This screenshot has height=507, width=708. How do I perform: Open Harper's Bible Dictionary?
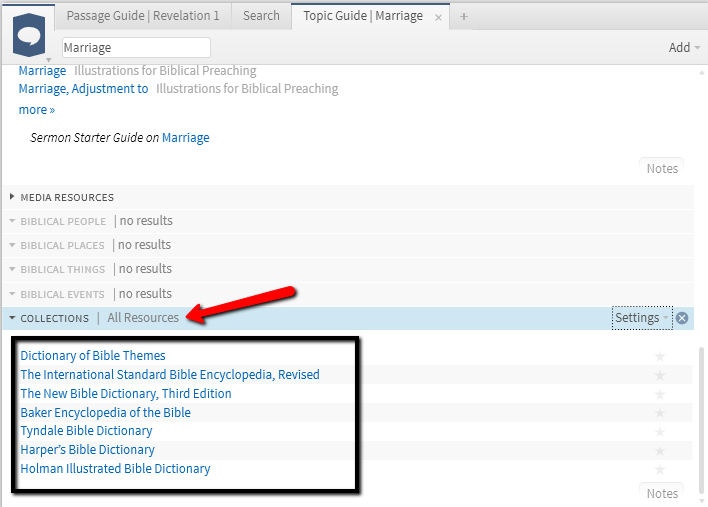click(88, 450)
